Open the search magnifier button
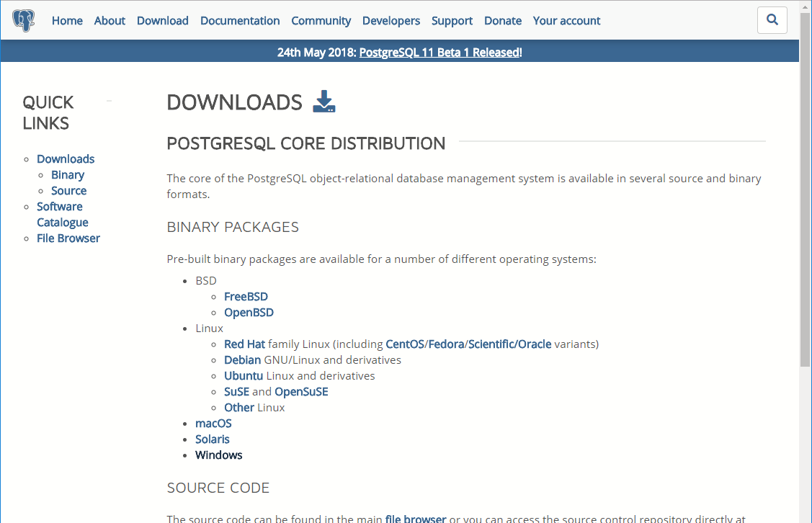 coord(772,20)
